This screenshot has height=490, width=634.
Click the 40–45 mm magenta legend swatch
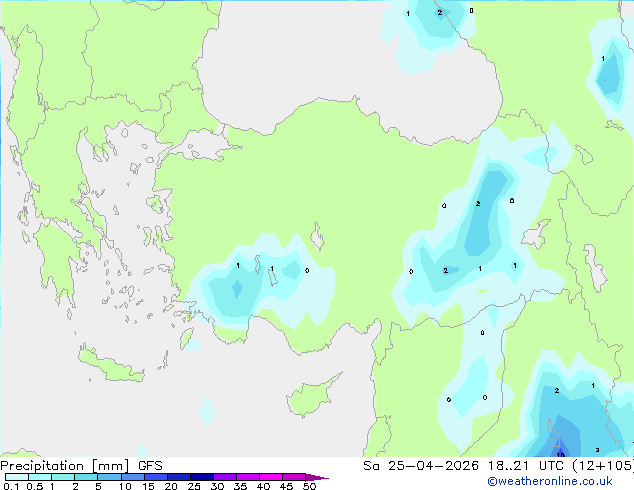pos(271,477)
